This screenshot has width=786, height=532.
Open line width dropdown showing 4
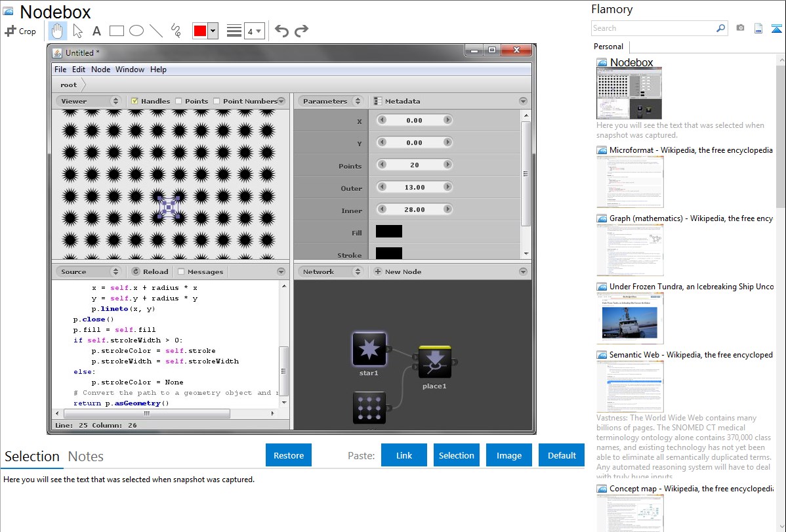tap(254, 31)
